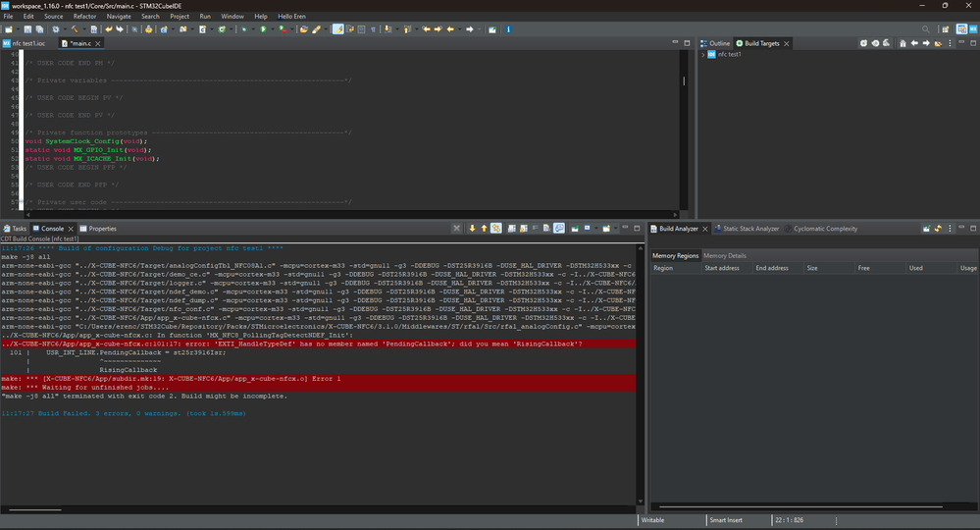Open Build Analyzer view menu (three dots)
980x530 pixels.
tap(950, 228)
